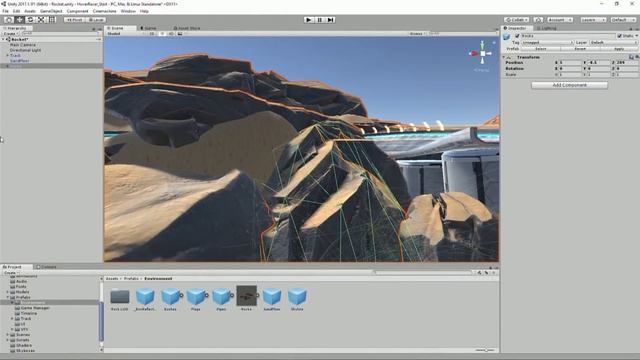Select the Hand tool in the toolbar
The width and height of the screenshot is (640, 360).
tap(9, 20)
